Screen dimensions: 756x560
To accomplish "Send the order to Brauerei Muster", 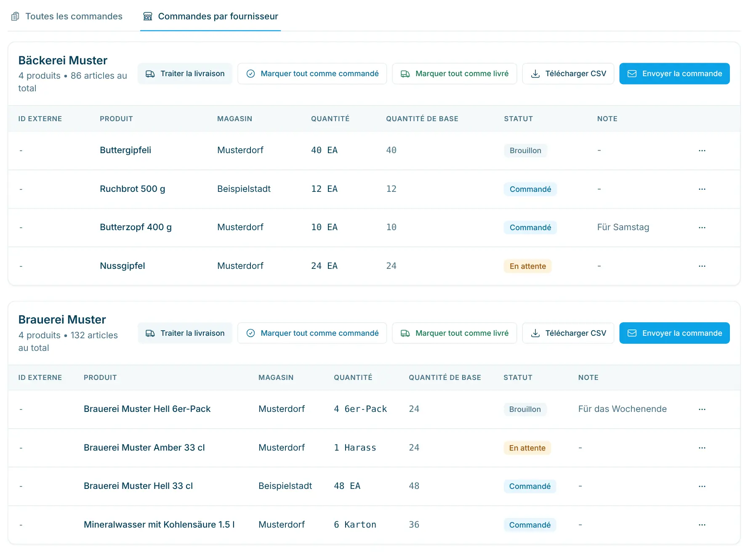I will 674,333.
